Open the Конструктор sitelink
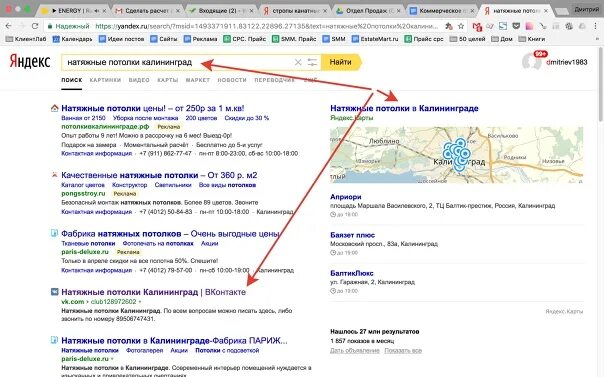 pyautogui.click(x=129, y=185)
